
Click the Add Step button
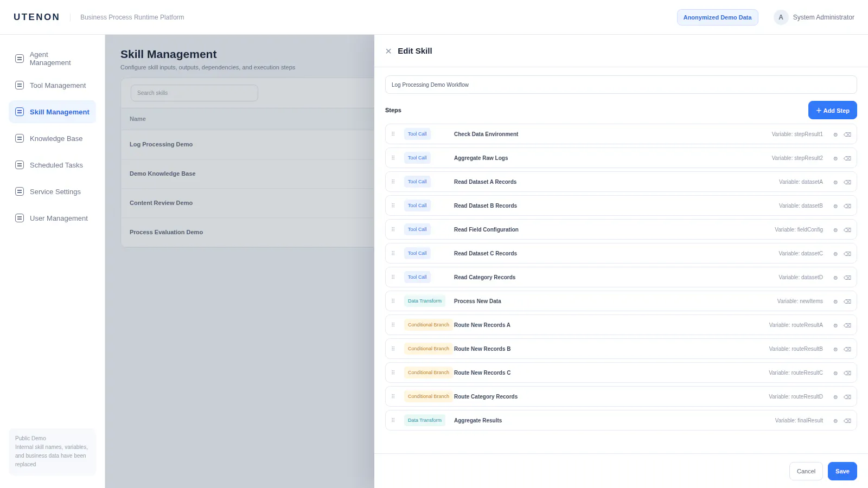[x=833, y=110]
